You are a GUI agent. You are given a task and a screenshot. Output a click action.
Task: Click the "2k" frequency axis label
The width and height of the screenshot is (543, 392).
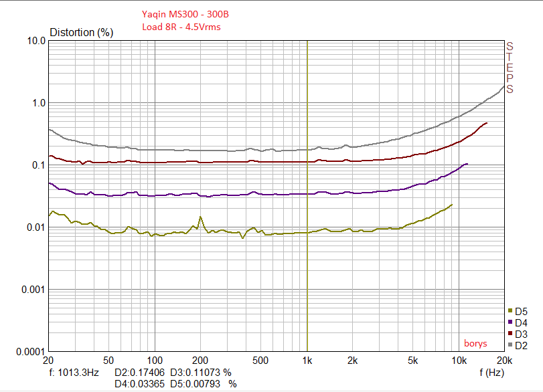coord(353,361)
